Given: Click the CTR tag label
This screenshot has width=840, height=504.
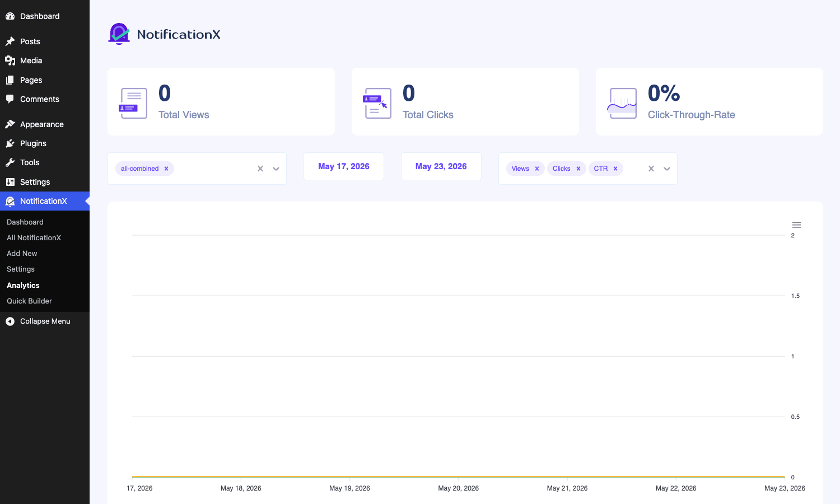Looking at the screenshot, I should tap(601, 169).
